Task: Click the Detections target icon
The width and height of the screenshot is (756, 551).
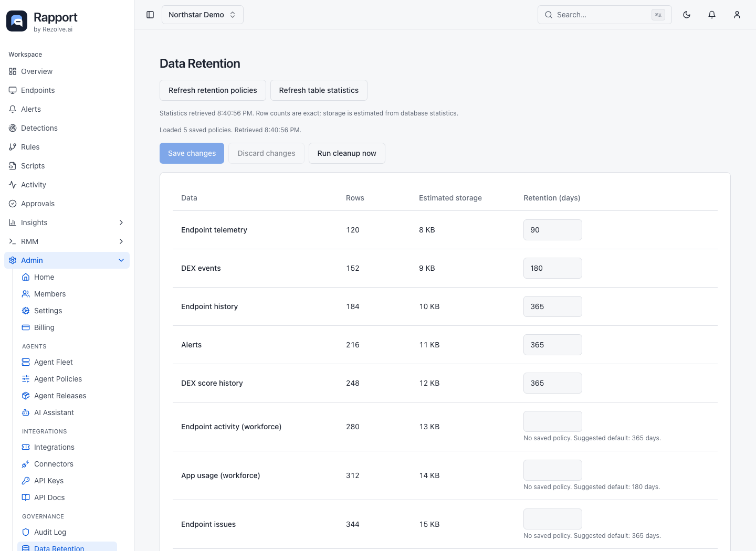Action: [13, 128]
